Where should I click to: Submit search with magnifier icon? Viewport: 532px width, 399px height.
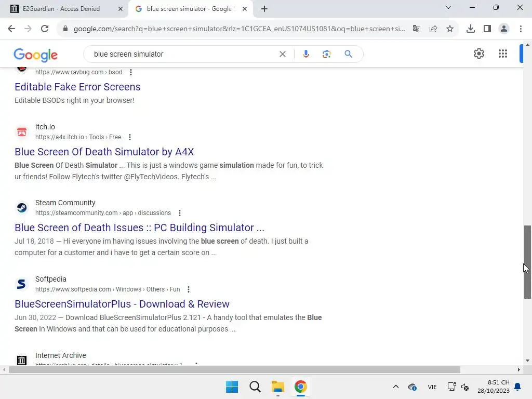348,54
